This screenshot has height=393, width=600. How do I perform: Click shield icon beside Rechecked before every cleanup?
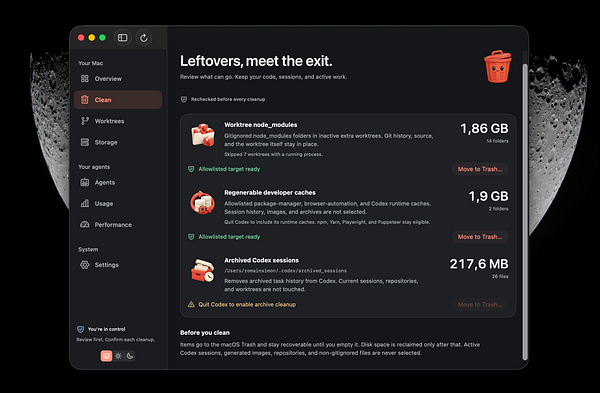pyautogui.click(x=184, y=99)
